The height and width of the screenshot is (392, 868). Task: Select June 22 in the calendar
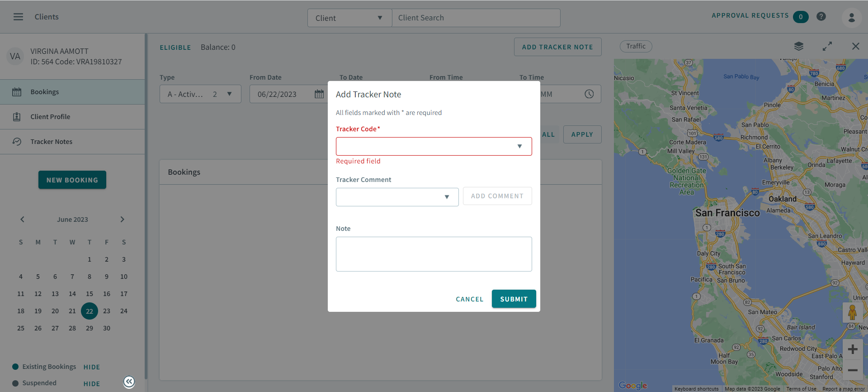tap(90, 311)
